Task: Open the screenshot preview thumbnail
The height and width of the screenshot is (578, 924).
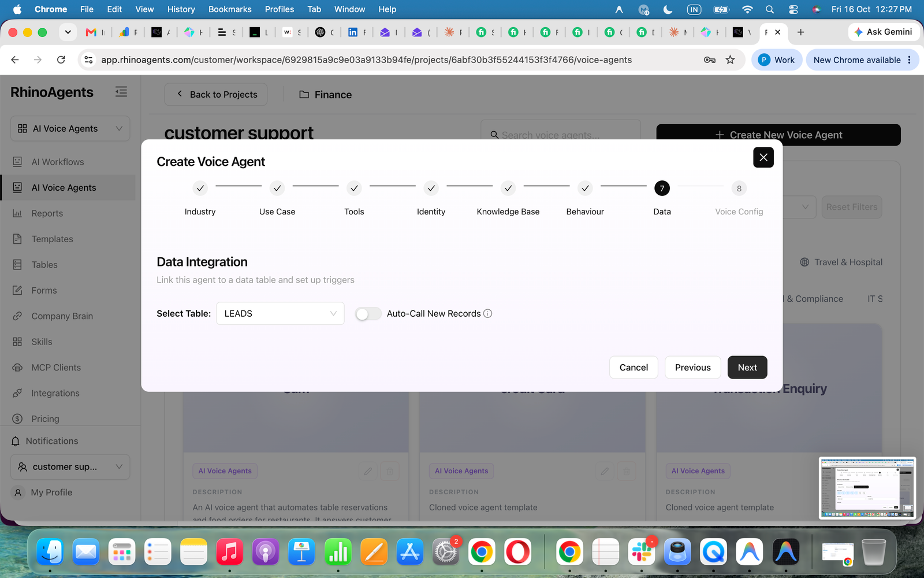Action: (x=867, y=488)
